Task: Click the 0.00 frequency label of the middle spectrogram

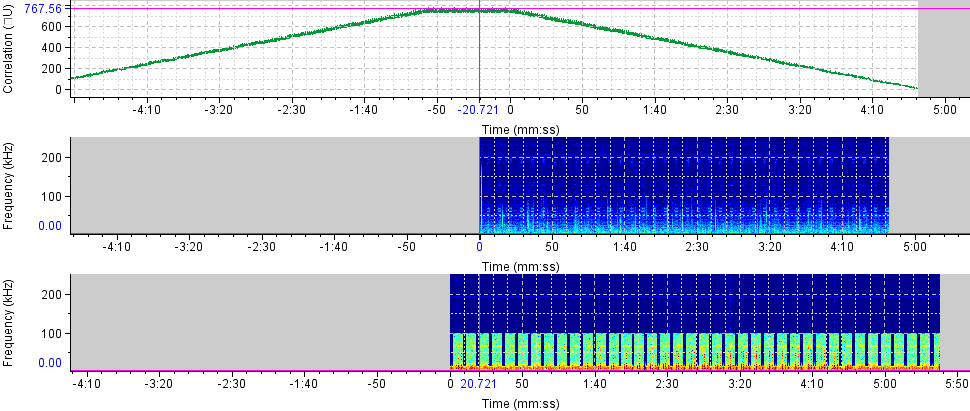Action: click(x=47, y=226)
